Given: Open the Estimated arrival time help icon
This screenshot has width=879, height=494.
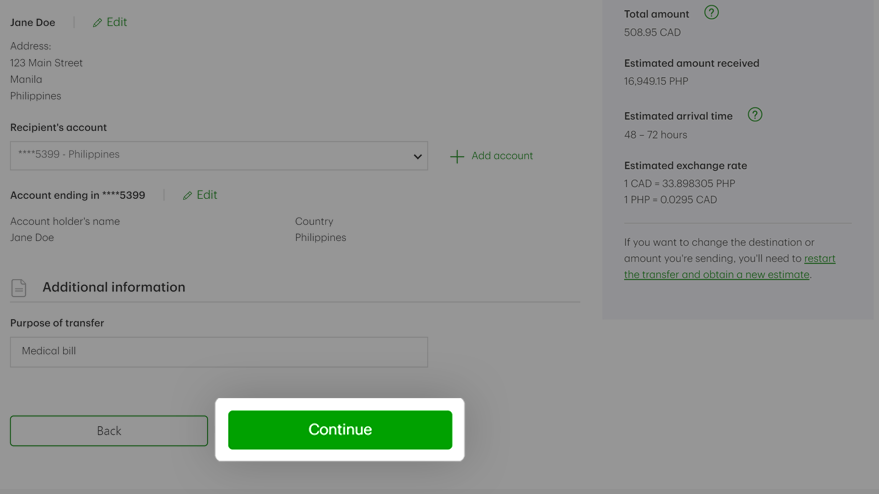Looking at the screenshot, I should (x=755, y=115).
